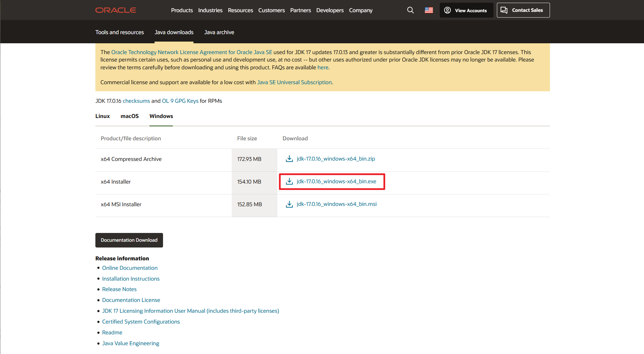Select the Linux platform tab

[x=102, y=116]
